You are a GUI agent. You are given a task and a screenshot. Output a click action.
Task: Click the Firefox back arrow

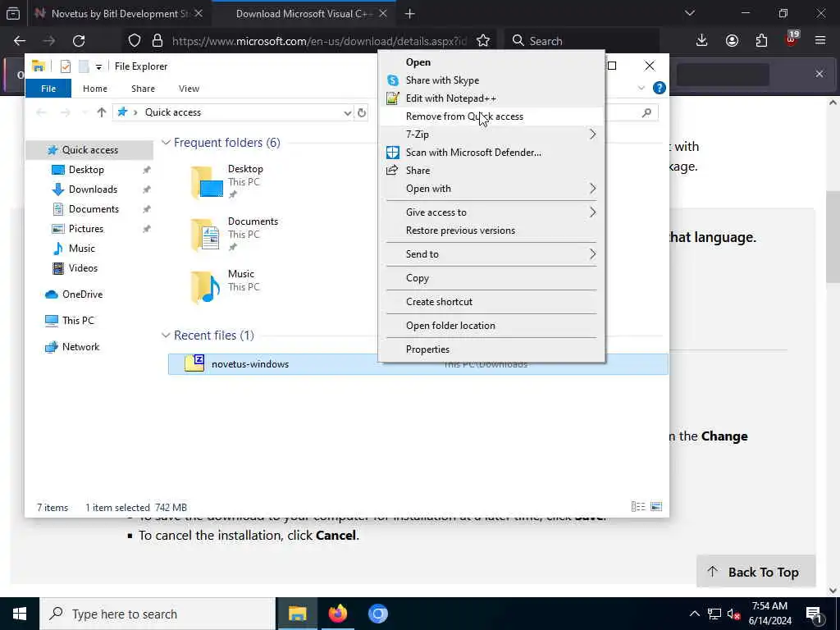pos(20,41)
